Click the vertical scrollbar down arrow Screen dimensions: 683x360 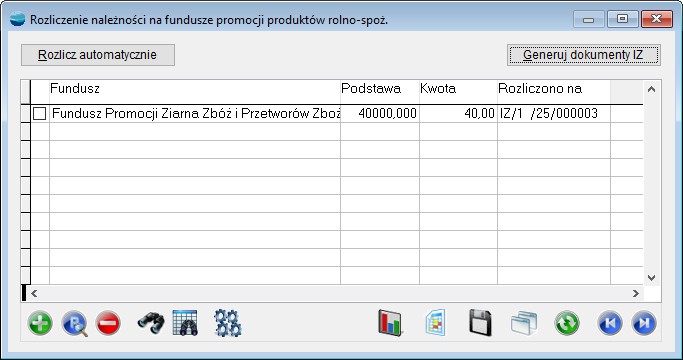pos(652,278)
